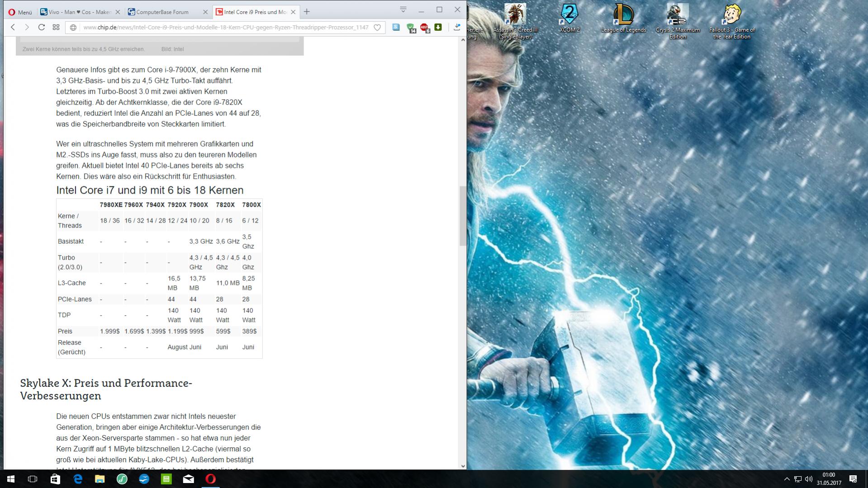Viewport: 868px width, 488px height.
Task: Open the Windows Store taskbar icon
Action: click(x=55, y=479)
